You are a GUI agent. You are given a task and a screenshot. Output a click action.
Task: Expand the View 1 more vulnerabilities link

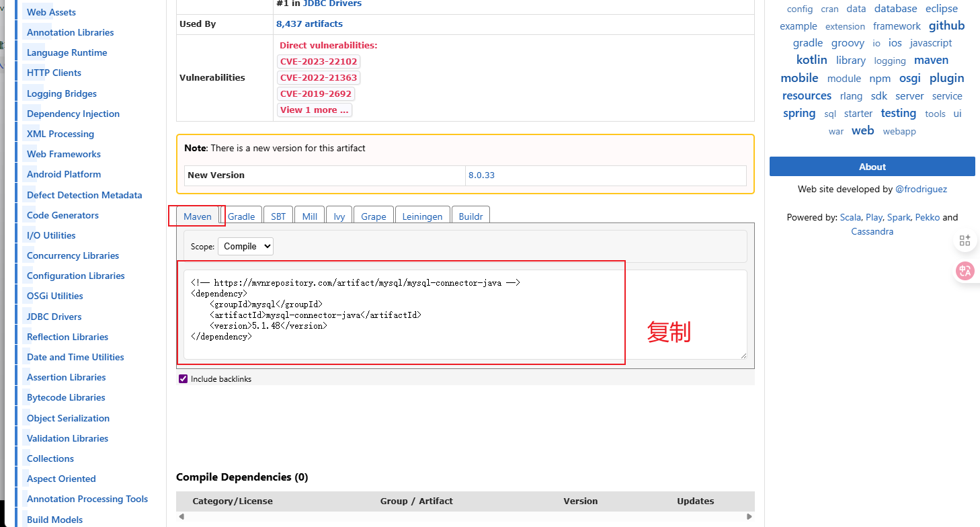tap(315, 110)
